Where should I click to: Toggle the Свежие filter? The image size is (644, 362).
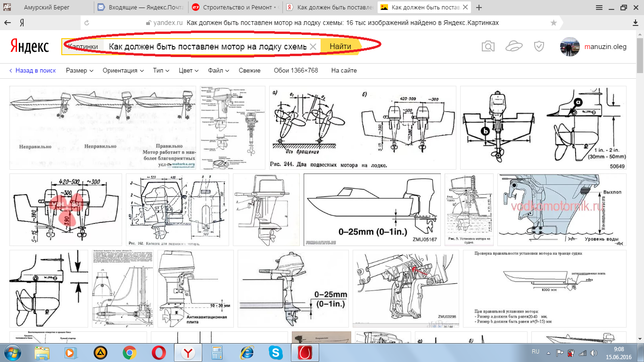[249, 71]
